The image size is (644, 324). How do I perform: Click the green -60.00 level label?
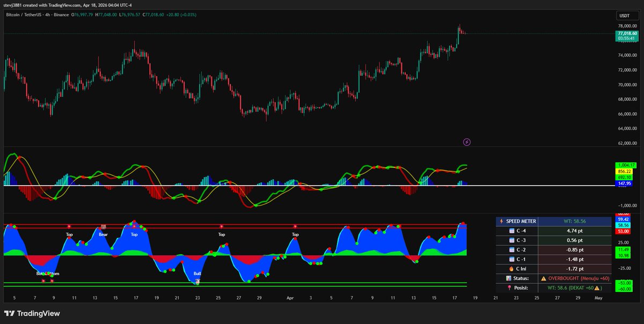tap(623, 289)
